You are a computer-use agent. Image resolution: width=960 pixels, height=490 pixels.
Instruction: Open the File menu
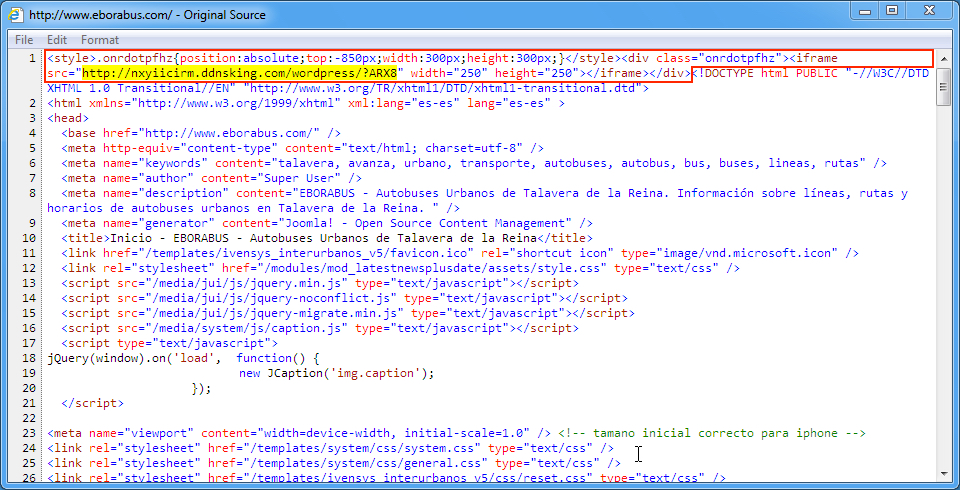pos(24,40)
